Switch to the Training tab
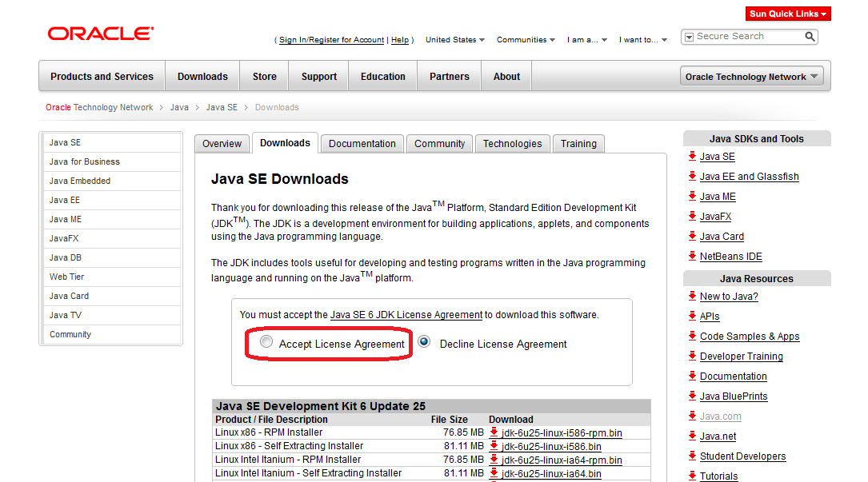Viewport: 868px width, 482px height. pos(578,143)
